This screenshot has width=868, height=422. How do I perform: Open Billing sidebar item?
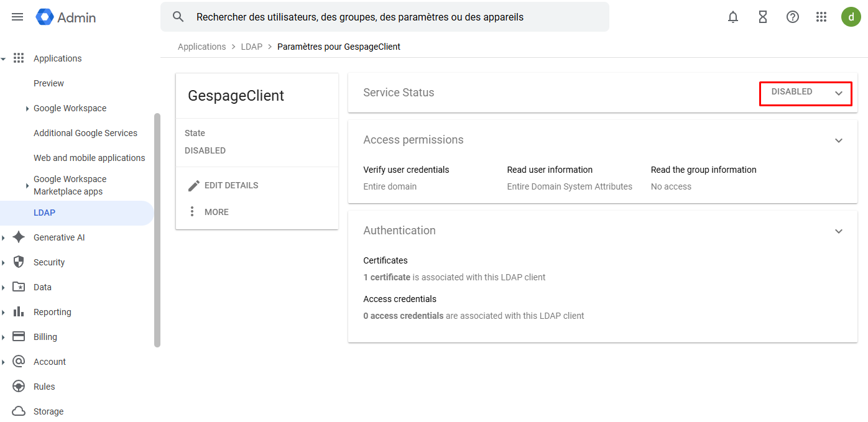pos(45,337)
